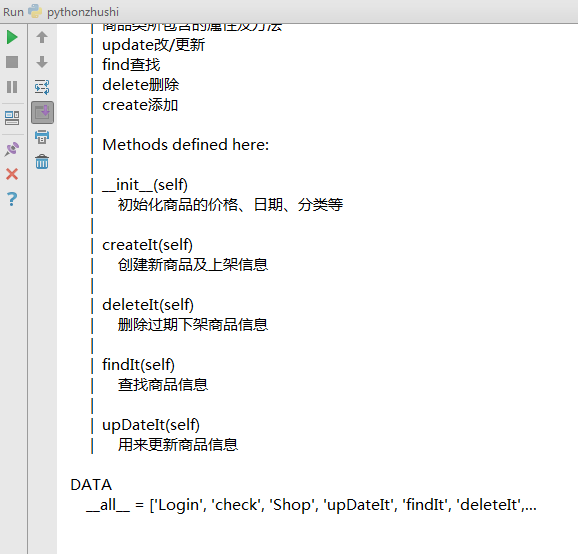Stop the running process with square icon
Image resolution: width=578 pixels, height=554 pixels.
coord(12,62)
